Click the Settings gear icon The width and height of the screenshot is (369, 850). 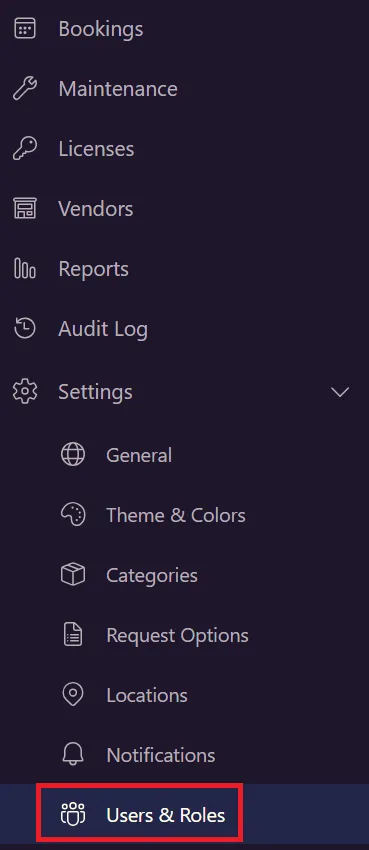[24, 391]
